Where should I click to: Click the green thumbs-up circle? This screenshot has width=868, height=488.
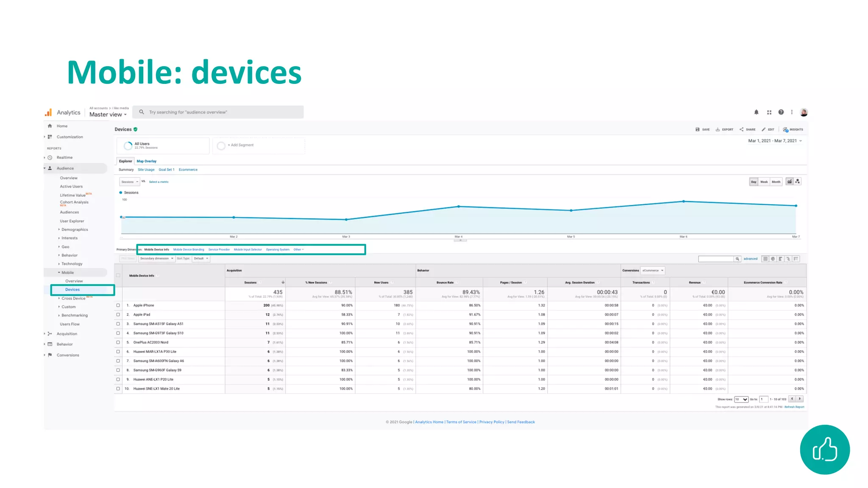[824, 449]
